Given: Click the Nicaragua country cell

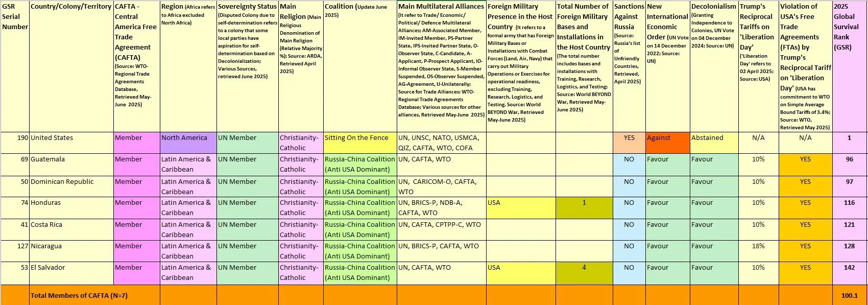Looking at the screenshot, I should 71,251.
